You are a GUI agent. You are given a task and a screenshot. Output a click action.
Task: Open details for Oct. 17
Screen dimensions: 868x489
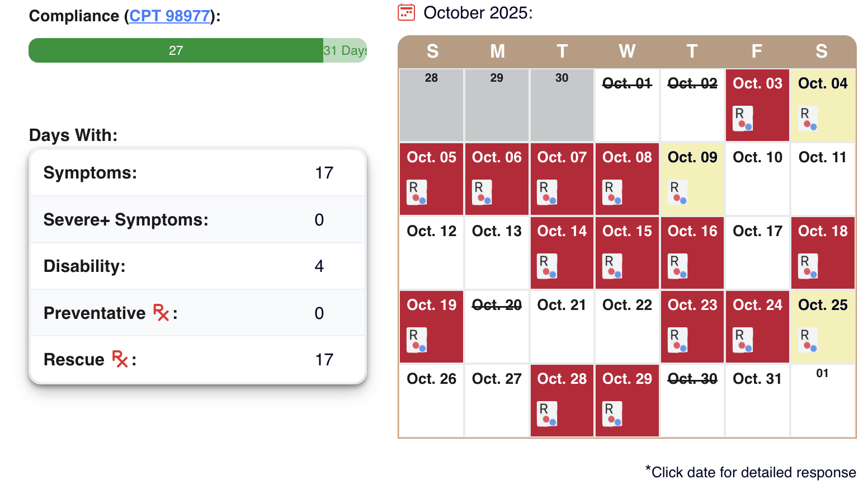pyautogui.click(x=757, y=252)
